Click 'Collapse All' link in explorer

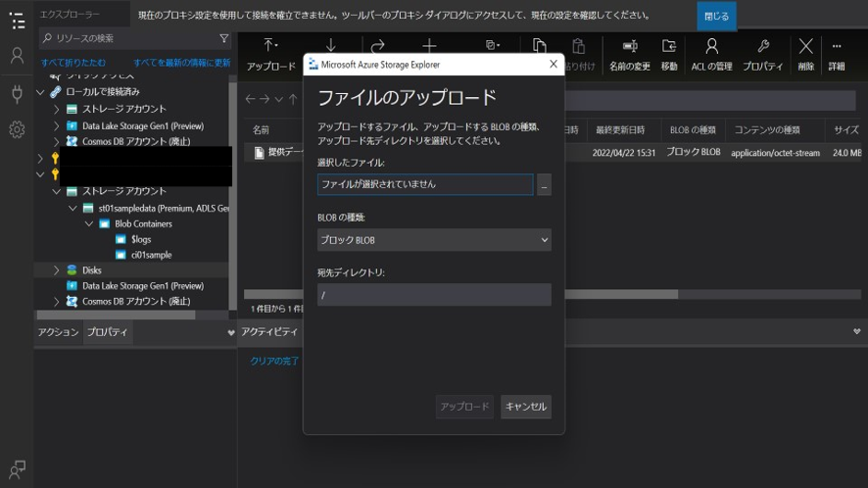click(73, 63)
